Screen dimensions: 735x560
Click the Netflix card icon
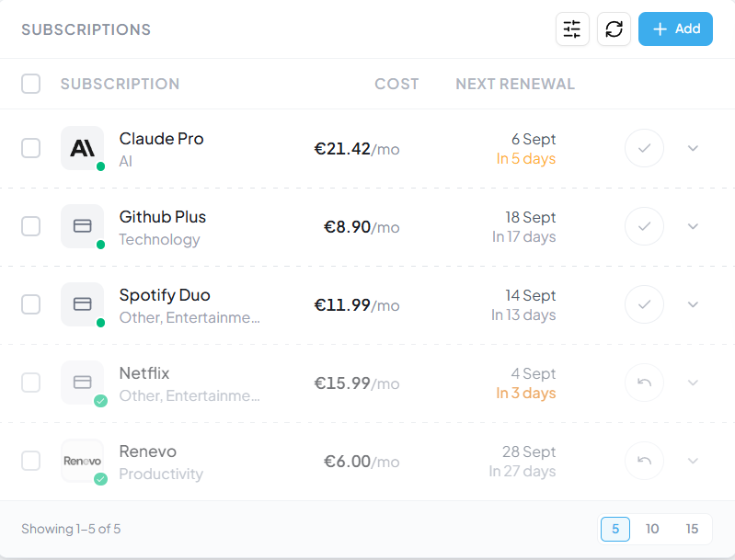(83, 383)
